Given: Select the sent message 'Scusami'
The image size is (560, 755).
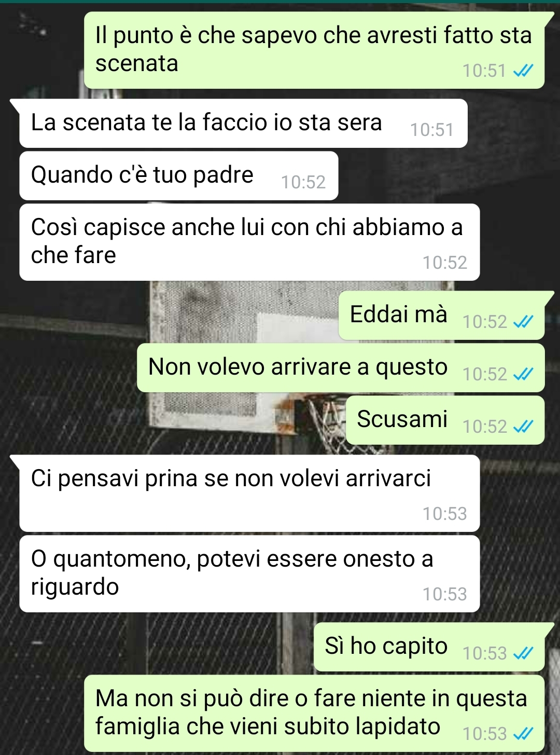Looking at the screenshot, I should point(445,420).
